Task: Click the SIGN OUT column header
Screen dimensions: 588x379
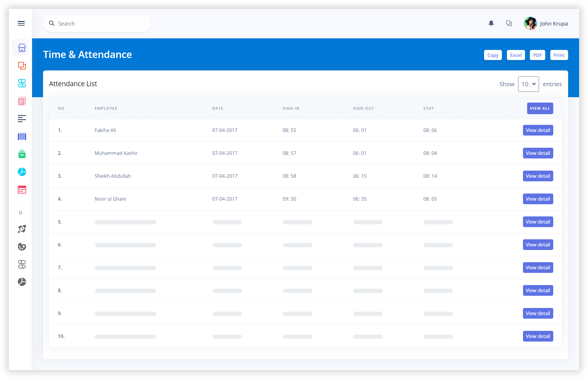Action: (x=363, y=108)
